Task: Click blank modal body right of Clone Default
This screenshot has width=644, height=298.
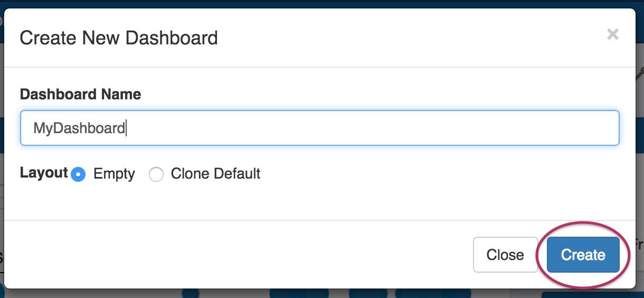Action: [x=422, y=174]
